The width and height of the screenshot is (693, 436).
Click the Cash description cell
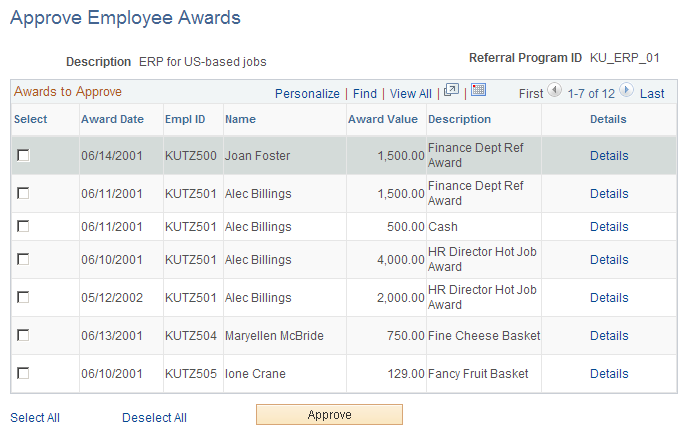443,227
